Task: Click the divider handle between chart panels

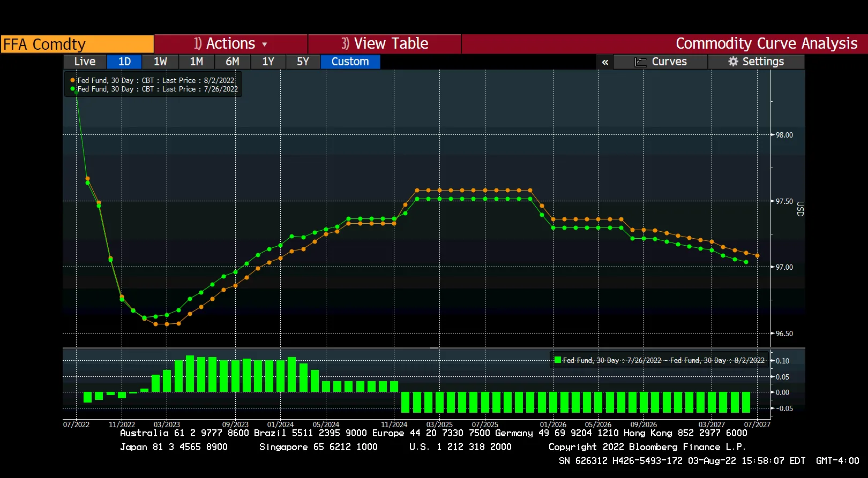Action: point(433,348)
